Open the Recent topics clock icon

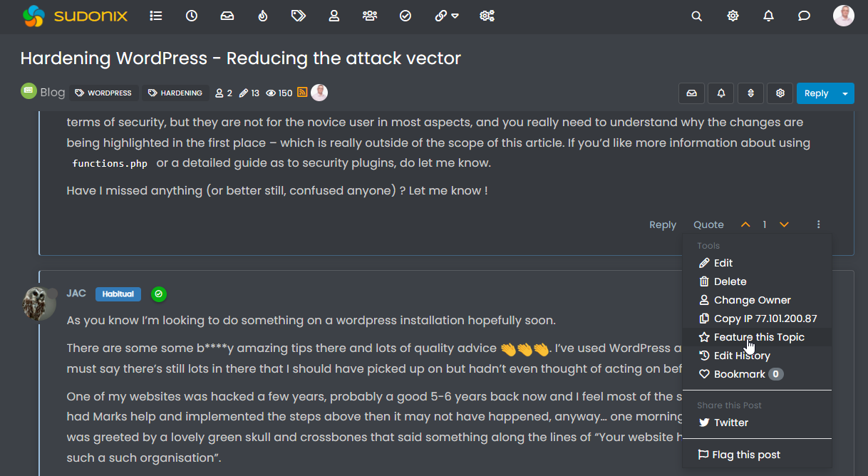(192, 16)
